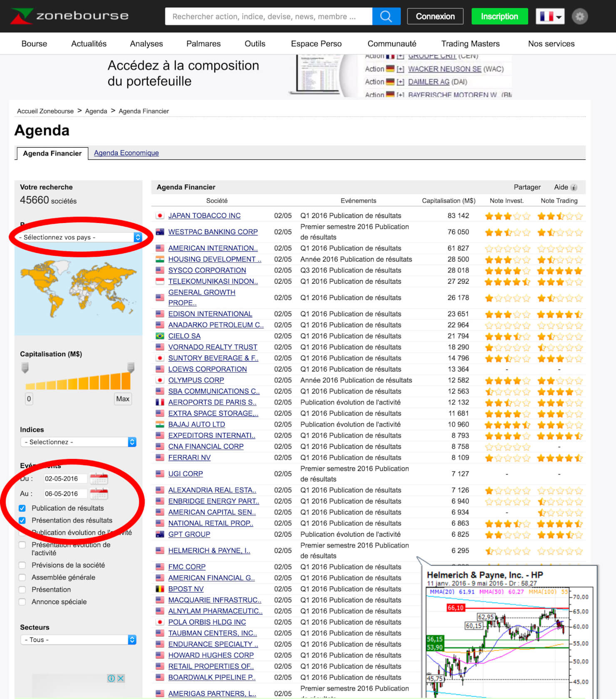Click trading rating stars for Sysco Corporation
616x699 pixels.
tap(560, 270)
